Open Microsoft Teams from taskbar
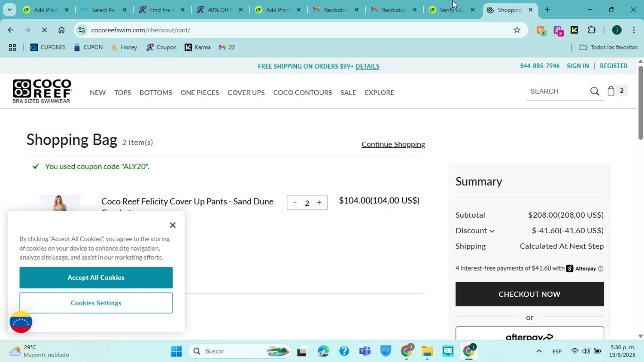The width and height of the screenshot is (644, 362). [x=365, y=352]
